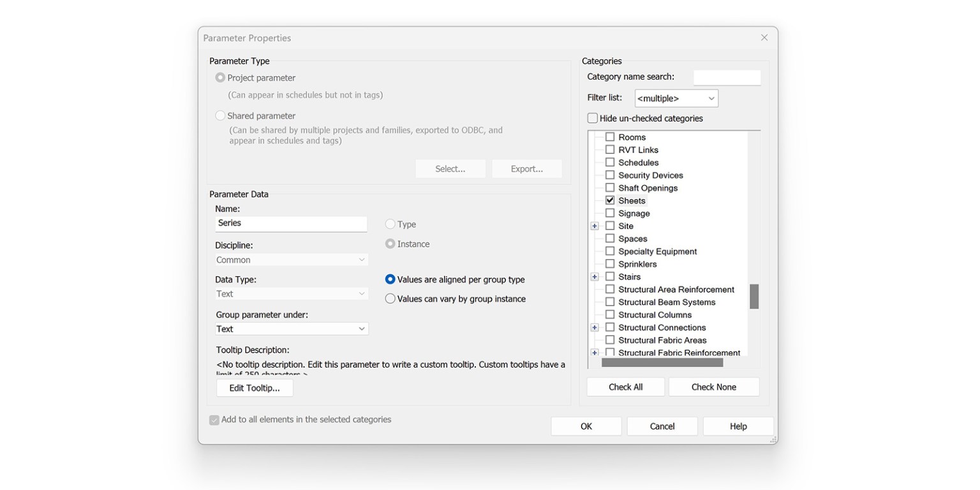Expand the Stairs category
This screenshot has height=490, width=980.
click(594, 276)
